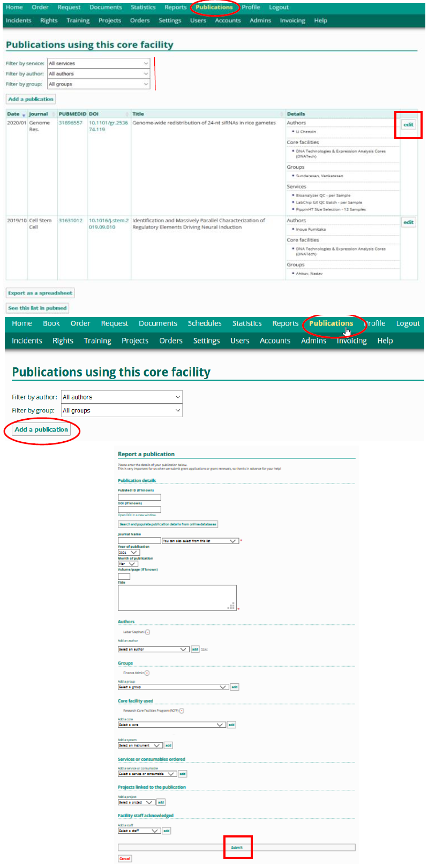Sort publications table by Date column arrow
The height and width of the screenshot is (868, 428).
[x=24, y=115]
